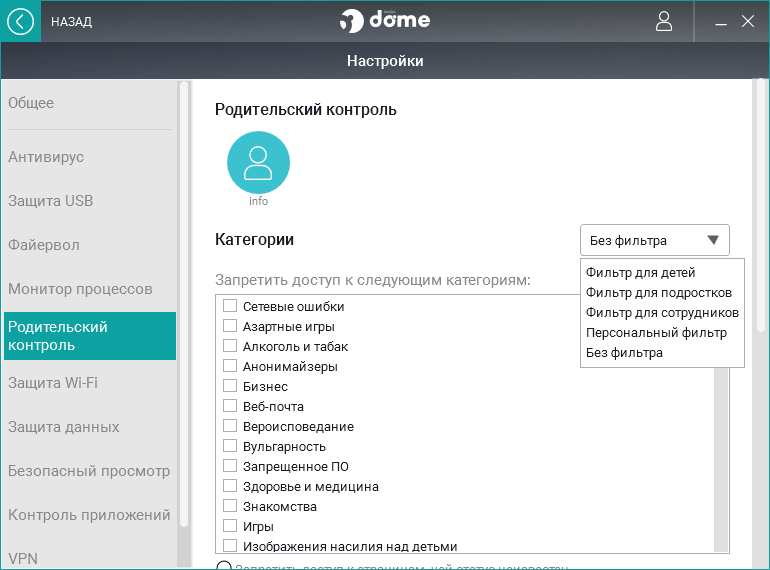Go to Защита Wi-Fi section

(53, 383)
